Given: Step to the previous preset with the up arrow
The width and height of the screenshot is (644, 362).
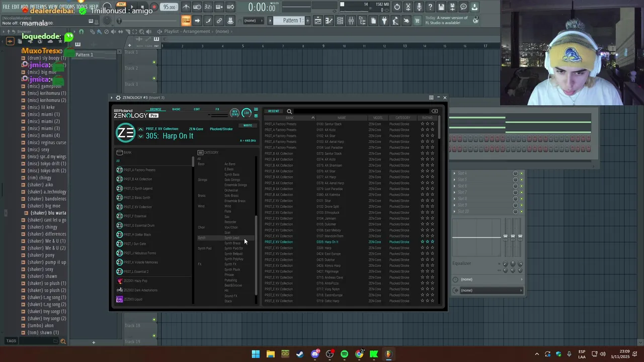Looking at the screenshot, I should 140,129.
